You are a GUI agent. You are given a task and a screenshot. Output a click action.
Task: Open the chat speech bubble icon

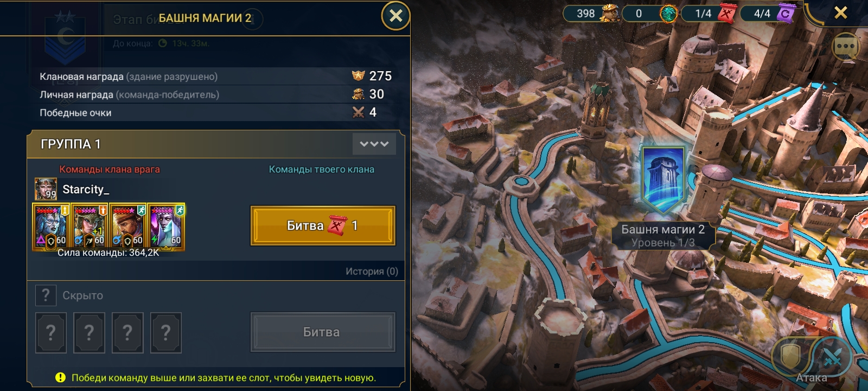pyautogui.click(x=845, y=47)
